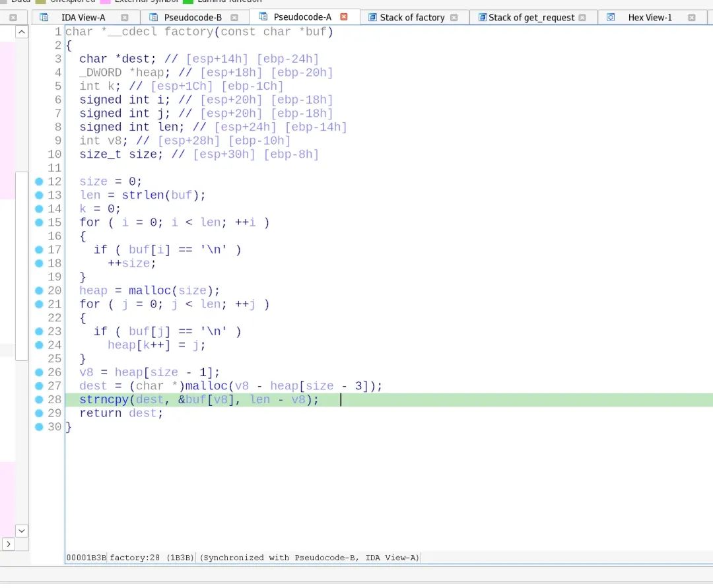Image resolution: width=713 pixels, height=588 pixels.
Task: Click 'k = 0;' on line 14
Action: click(x=100, y=209)
